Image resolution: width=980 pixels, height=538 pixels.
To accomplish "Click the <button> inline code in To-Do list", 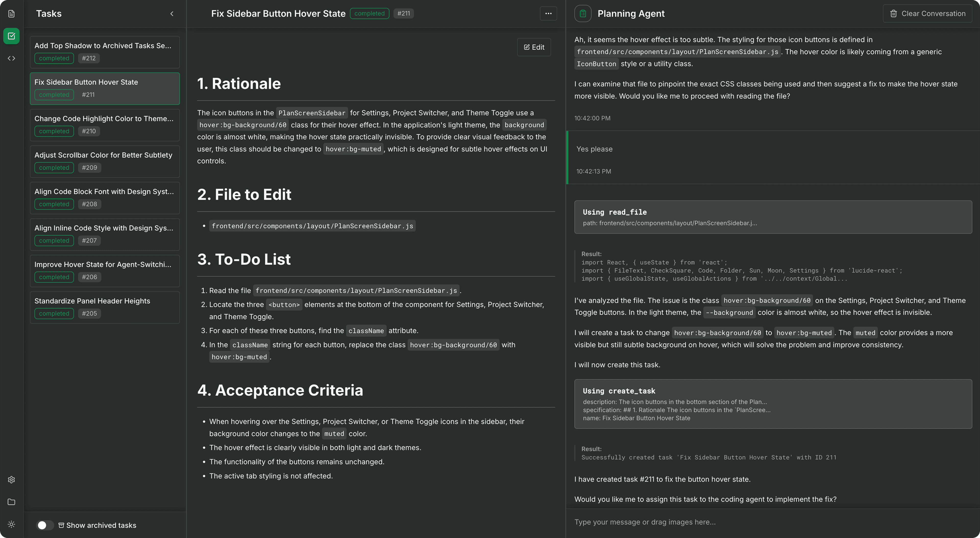I will coord(284,305).
